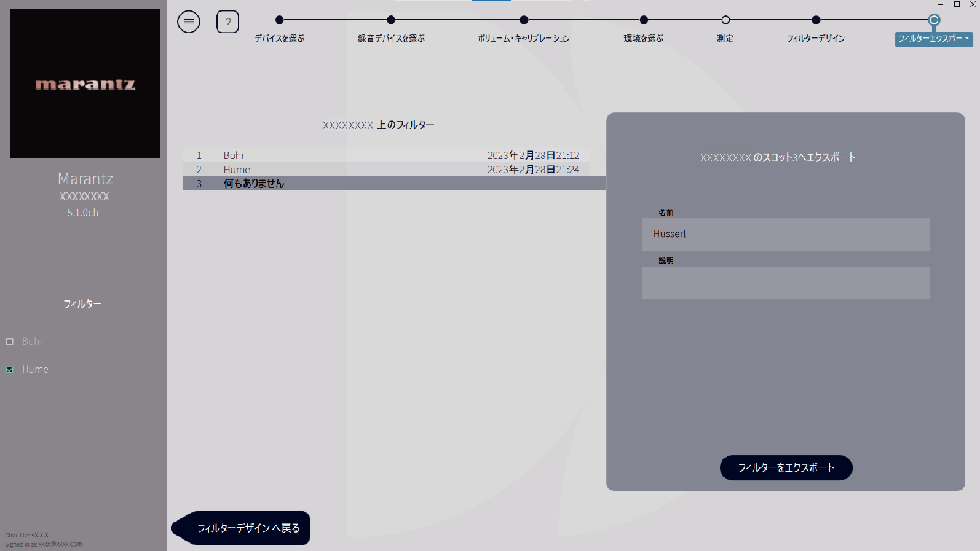Viewport: 980px width, 551px height.
Task: Uncheck the Hume filter checkbox
Action: [x=10, y=370]
